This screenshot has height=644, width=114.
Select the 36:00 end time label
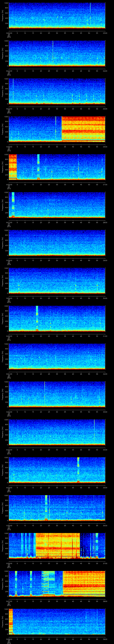click(x=105, y=525)
